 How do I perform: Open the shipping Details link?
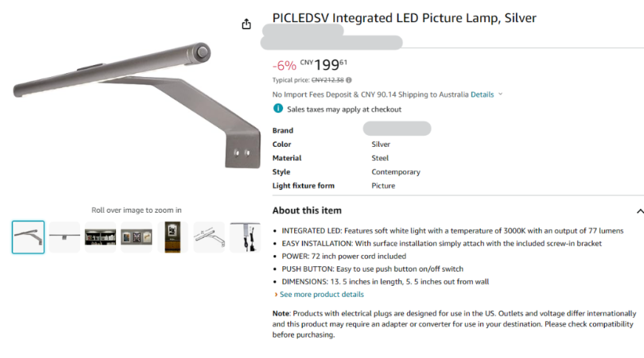pos(482,94)
